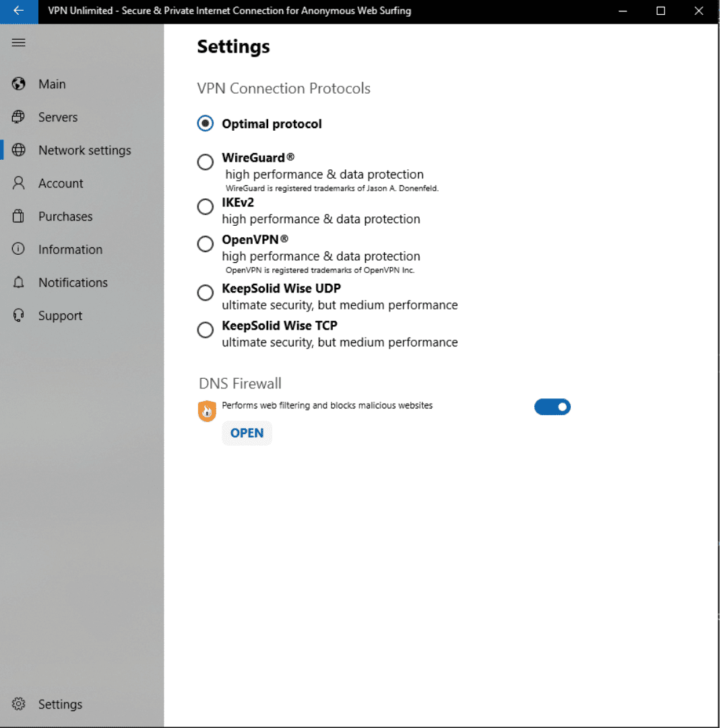Click the Account person icon
Image resolution: width=721 pixels, height=728 pixels.
tap(19, 183)
